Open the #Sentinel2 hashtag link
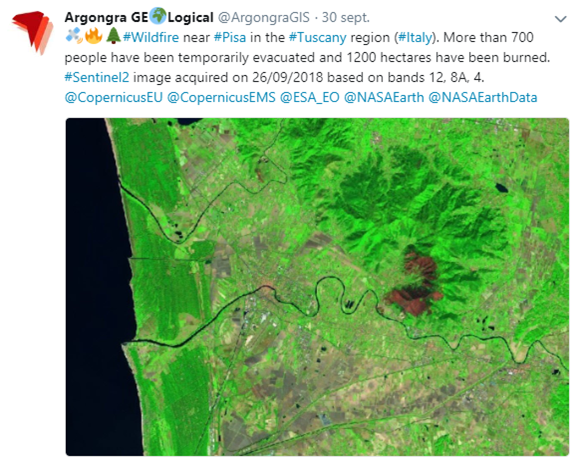 97,77
